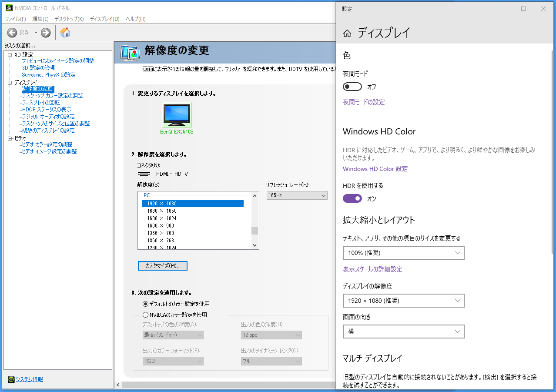Open back history dropdown arrow next to 戻る
556x392 pixels.
click(36, 33)
